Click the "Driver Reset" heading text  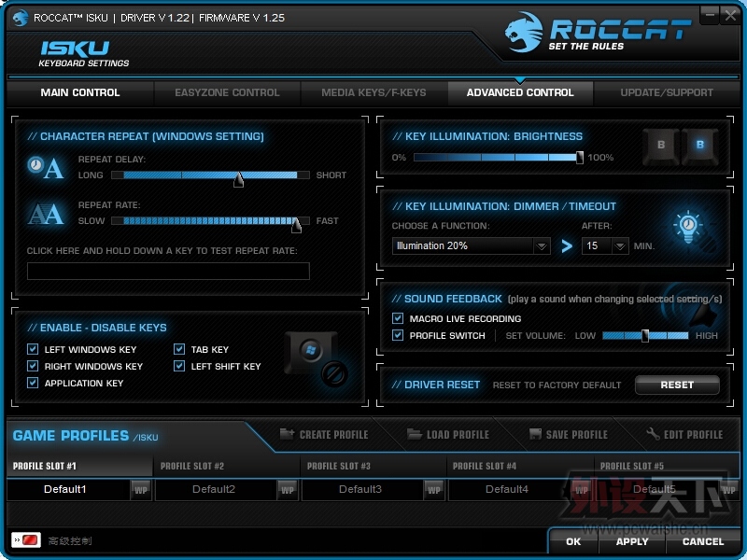pos(436,385)
